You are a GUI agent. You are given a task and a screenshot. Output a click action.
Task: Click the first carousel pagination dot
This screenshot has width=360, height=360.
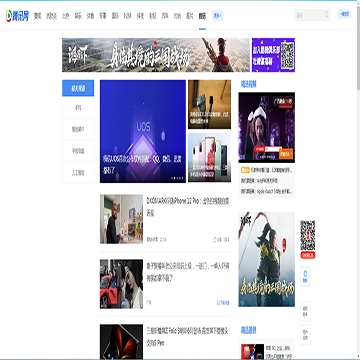click(172, 178)
